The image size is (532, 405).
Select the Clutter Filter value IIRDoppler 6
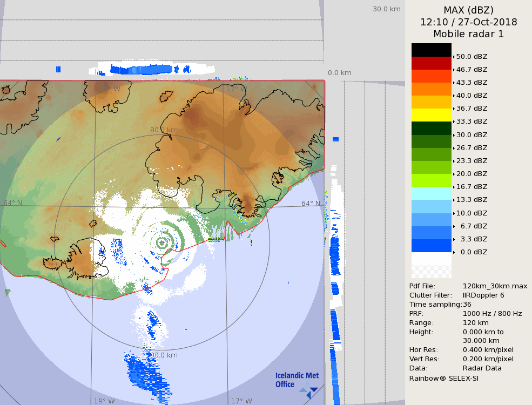coord(483,295)
